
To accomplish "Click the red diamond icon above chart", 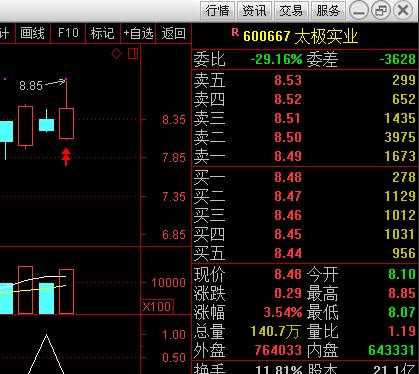I will click(x=116, y=53).
